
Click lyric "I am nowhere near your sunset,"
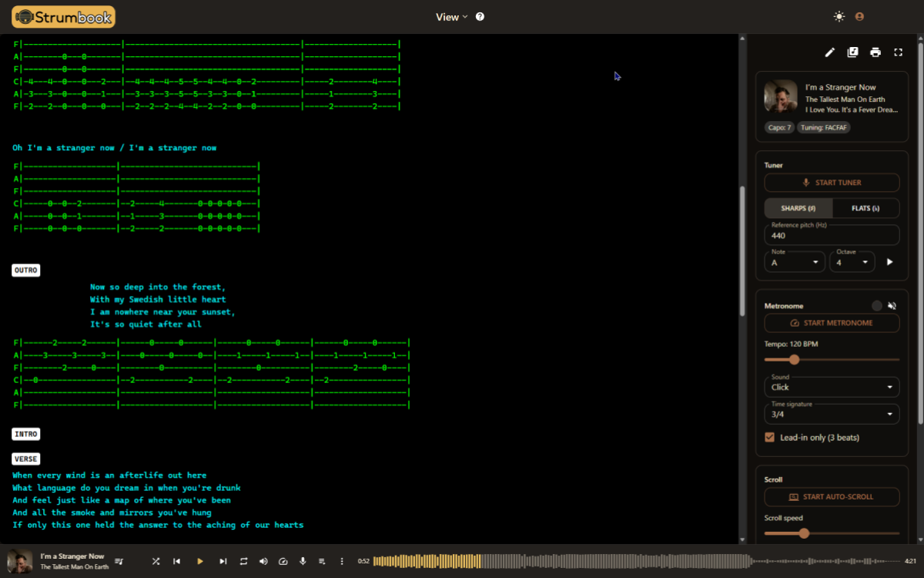pos(162,312)
